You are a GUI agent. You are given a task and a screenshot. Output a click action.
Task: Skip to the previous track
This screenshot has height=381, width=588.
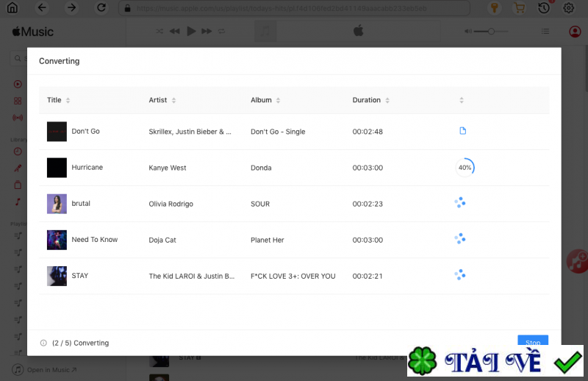(x=174, y=31)
